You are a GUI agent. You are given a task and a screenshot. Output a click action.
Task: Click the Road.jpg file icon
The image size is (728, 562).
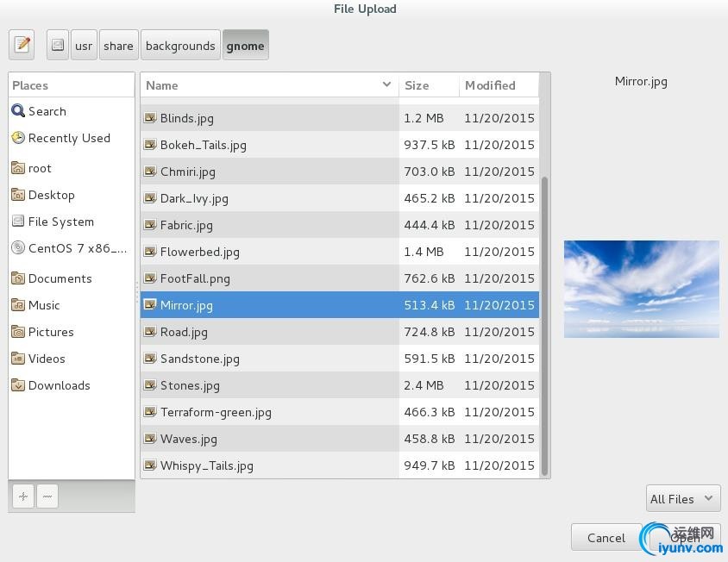click(150, 332)
